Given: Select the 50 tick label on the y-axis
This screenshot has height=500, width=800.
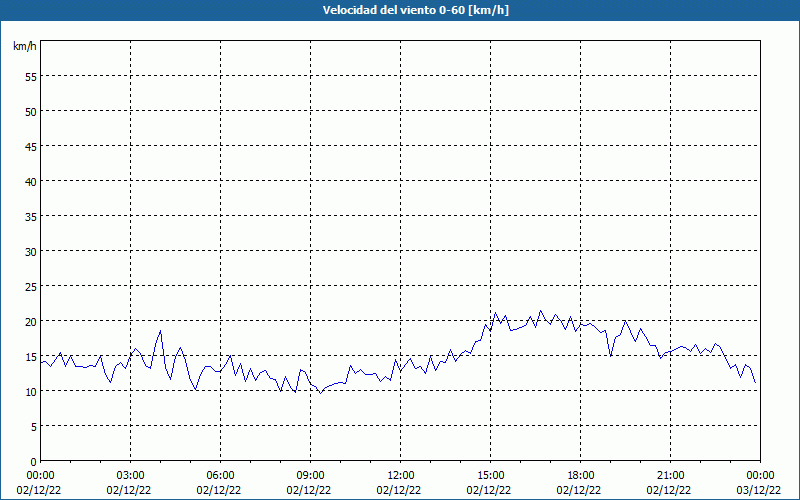Looking at the screenshot, I should pos(30,111).
